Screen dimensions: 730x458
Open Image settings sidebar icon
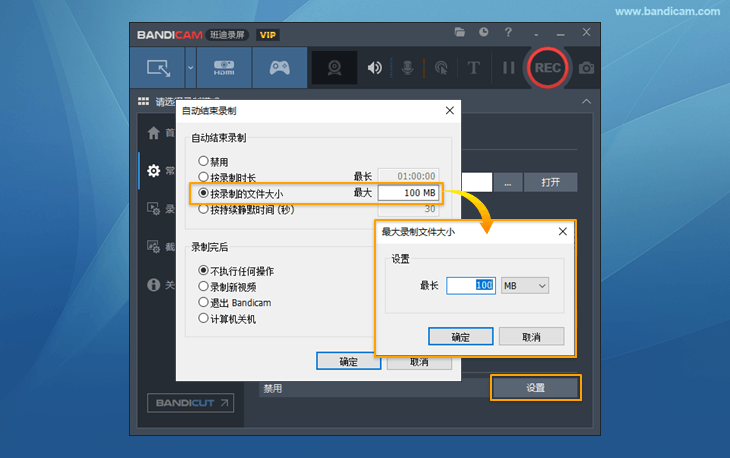coord(154,247)
